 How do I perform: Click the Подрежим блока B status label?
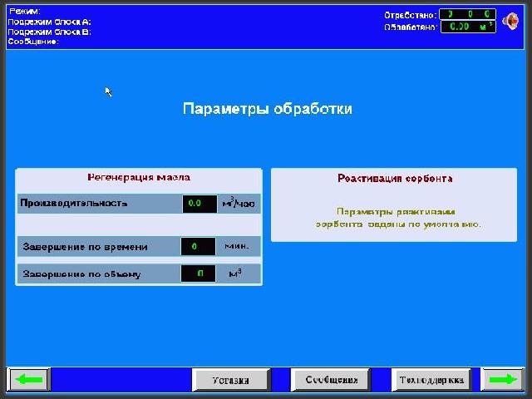click(x=49, y=31)
